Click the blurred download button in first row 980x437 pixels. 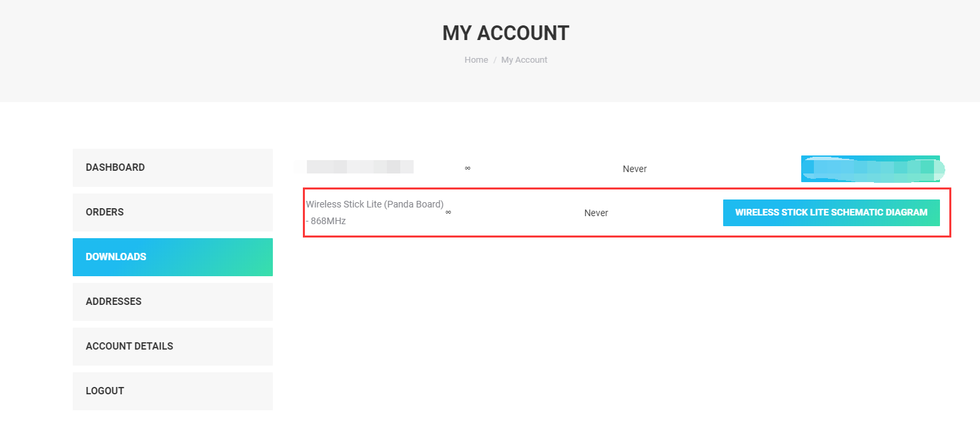[871, 169]
